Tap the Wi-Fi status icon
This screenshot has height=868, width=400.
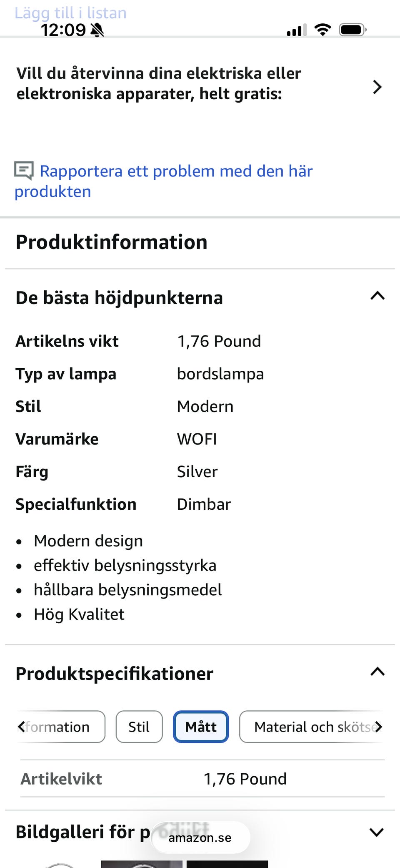pos(322,30)
